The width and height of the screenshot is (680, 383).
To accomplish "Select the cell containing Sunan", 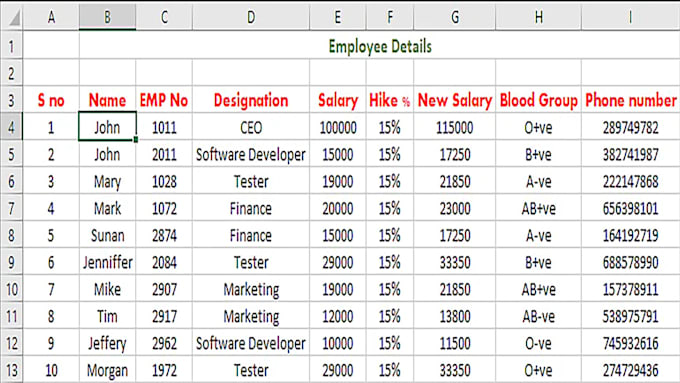I will coord(107,236).
